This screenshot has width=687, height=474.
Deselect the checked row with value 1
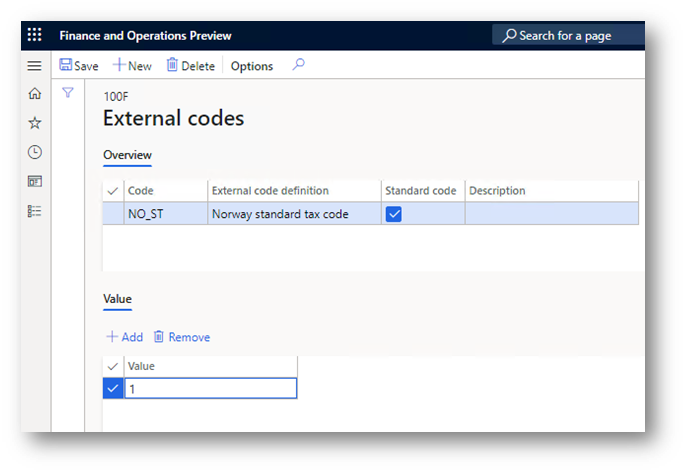[x=113, y=388]
